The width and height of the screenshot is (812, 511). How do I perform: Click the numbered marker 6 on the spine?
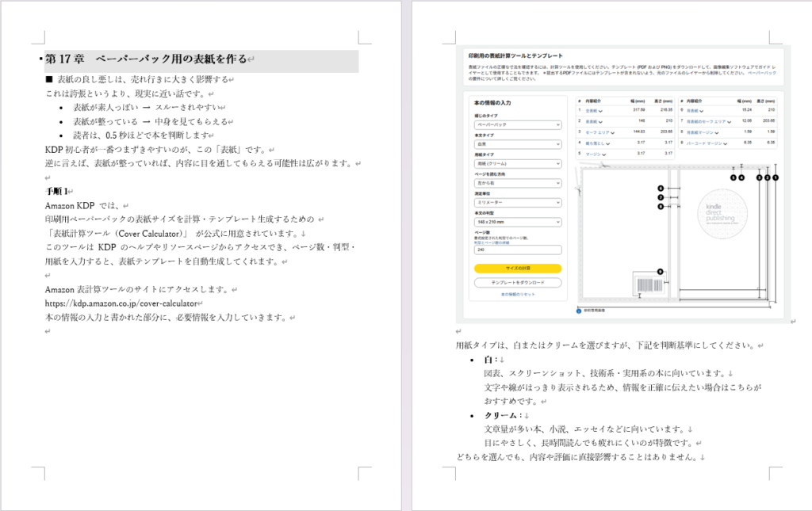pos(660,188)
